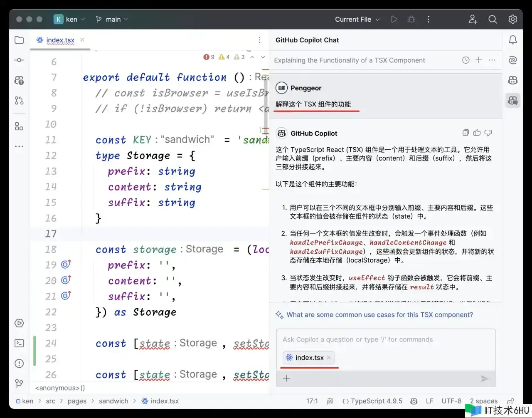This screenshot has height=418, width=532.
Task: Open the Code With Me icon
Action: [473, 19]
